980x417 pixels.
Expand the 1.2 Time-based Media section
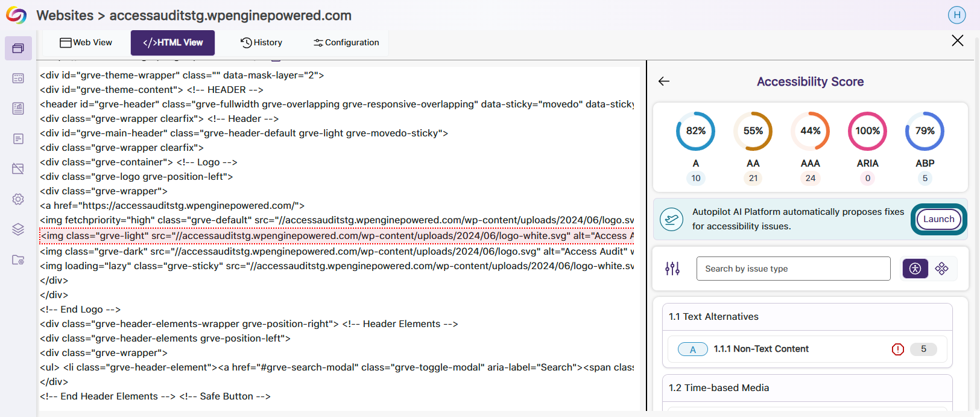coord(807,388)
